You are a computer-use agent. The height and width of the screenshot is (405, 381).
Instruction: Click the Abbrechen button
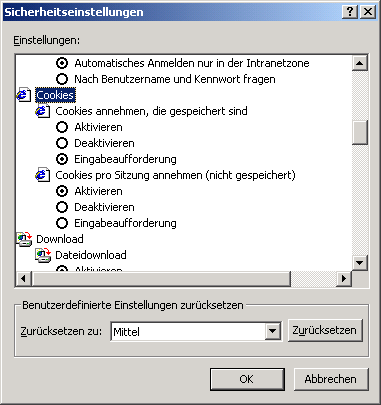[331, 379]
